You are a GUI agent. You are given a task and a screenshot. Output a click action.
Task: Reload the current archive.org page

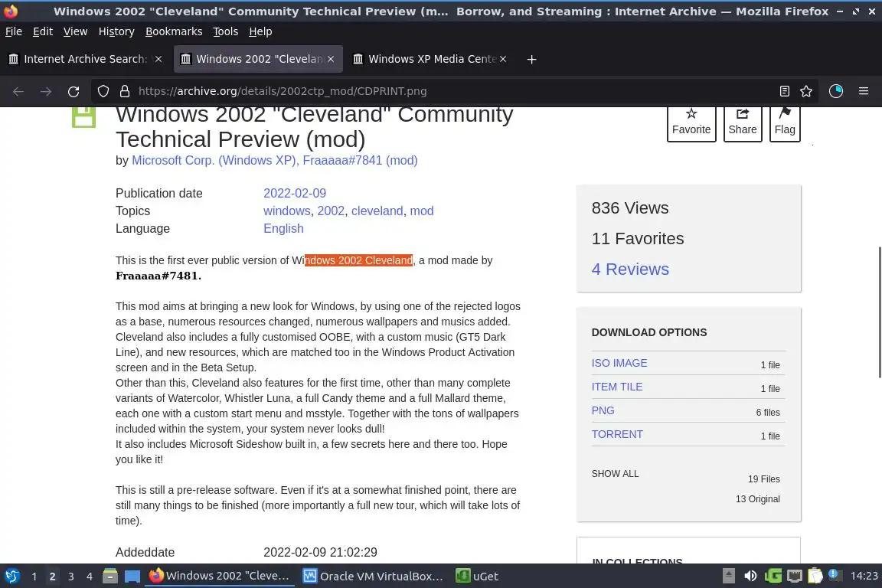pyautogui.click(x=73, y=91)
